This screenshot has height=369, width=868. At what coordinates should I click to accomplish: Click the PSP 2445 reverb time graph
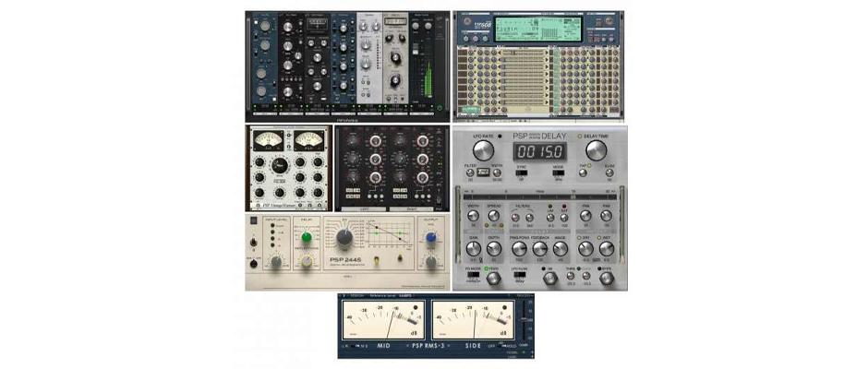388,233
